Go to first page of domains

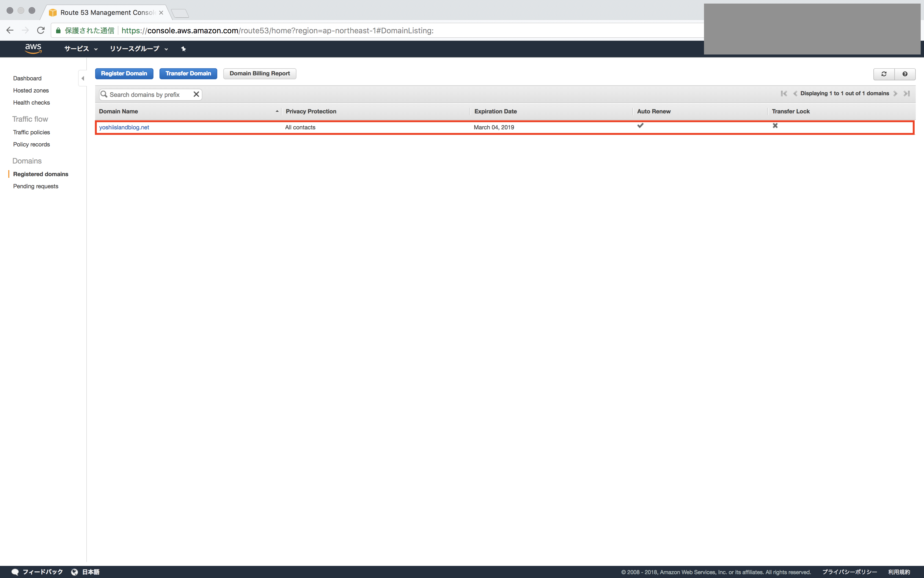(x=784, y=93)
